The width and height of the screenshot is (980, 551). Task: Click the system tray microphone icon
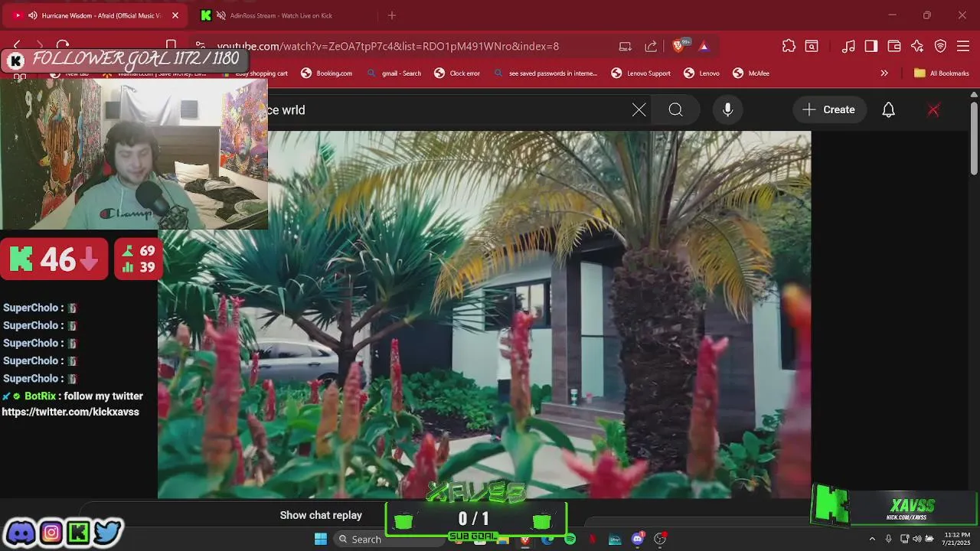(x=888, y=540)
